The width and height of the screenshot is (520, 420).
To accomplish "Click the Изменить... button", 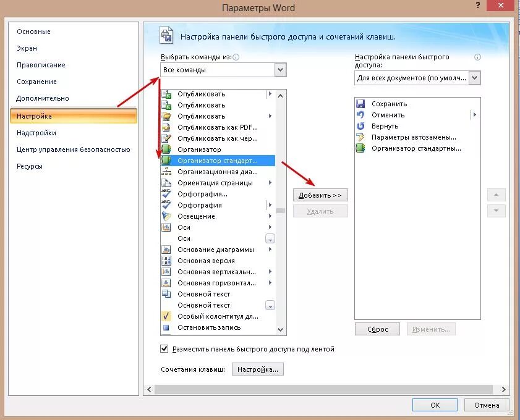I will pyautogui.click(x=431, y=329).
